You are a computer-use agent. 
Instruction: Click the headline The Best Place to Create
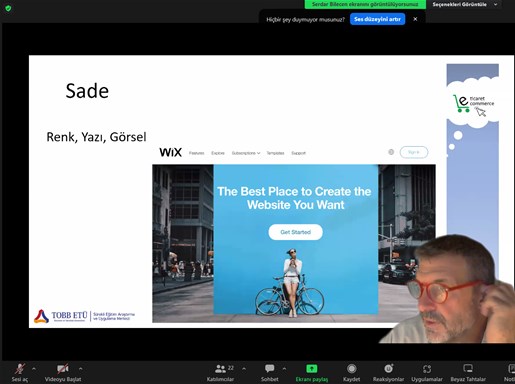click(295, 198)
